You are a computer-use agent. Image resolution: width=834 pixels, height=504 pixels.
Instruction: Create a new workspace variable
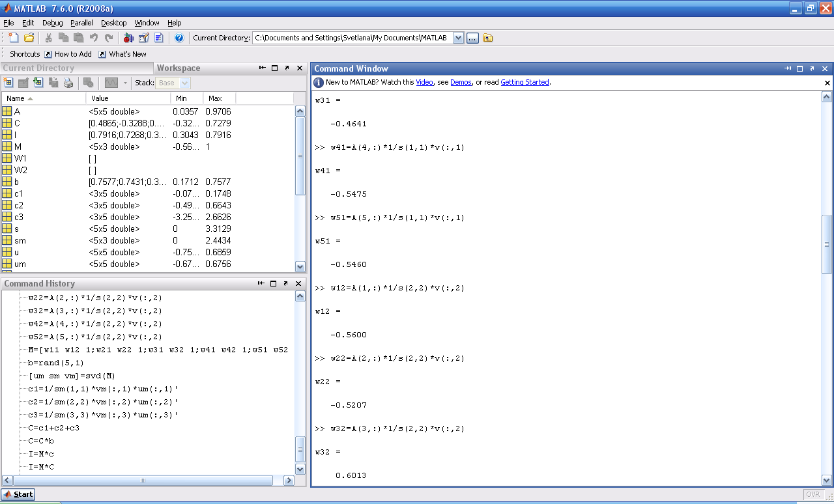click(8, 83)
